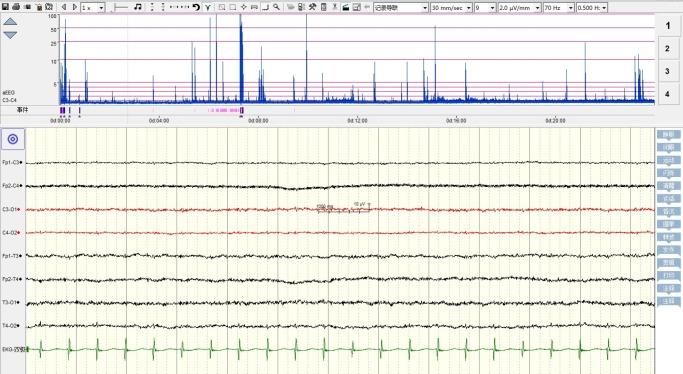The height and width of the screenshot is (374, 683).
Task: Open the 0.500 Hz low filter dropdown
Action: pyautogui.click(x=592, y=8)
